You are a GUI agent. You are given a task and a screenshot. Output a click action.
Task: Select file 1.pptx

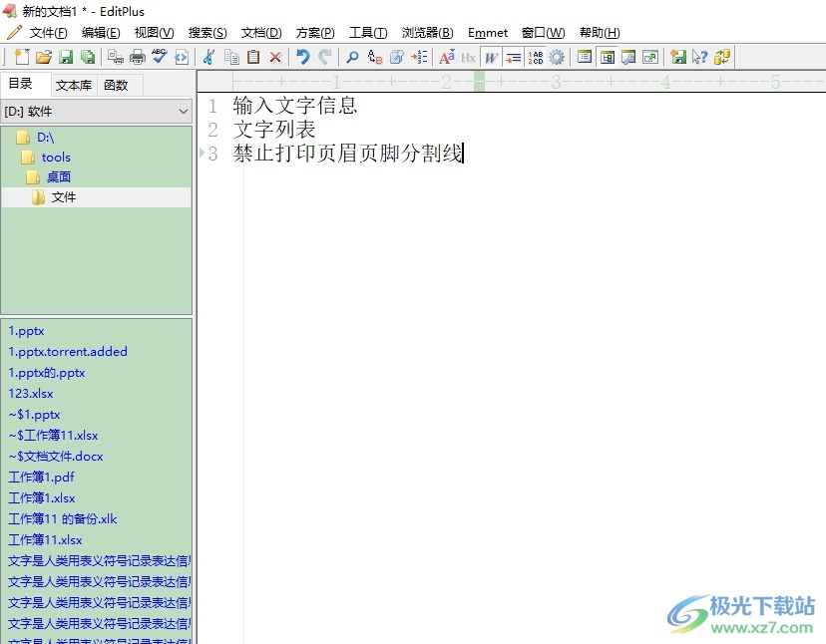(26, 331)
